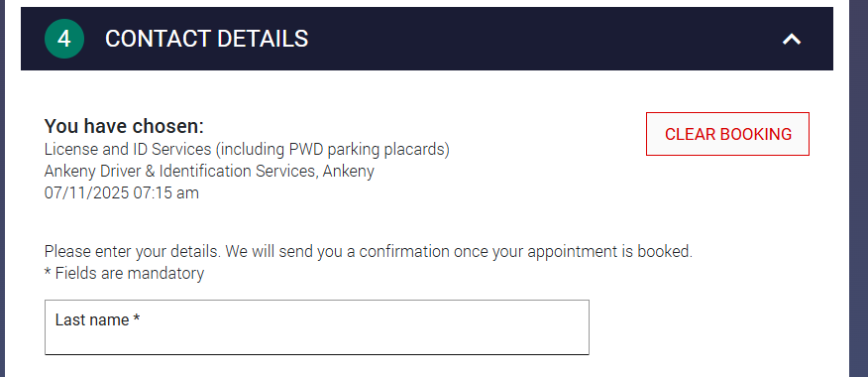Screen dimensions: 868x377
Task: Click the 'Please enter your details' instruction text
Action: (133, 252)
